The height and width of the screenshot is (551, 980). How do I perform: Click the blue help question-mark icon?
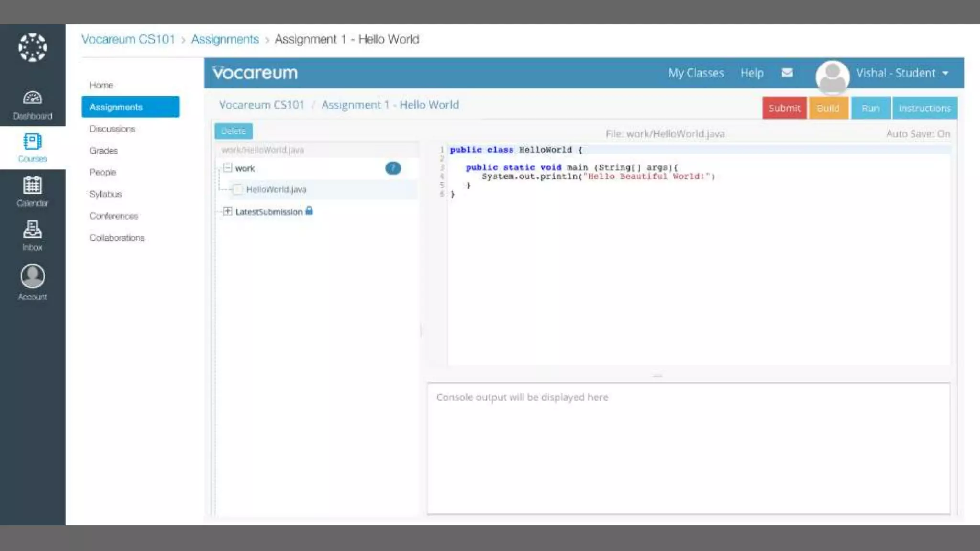[393, 168]
